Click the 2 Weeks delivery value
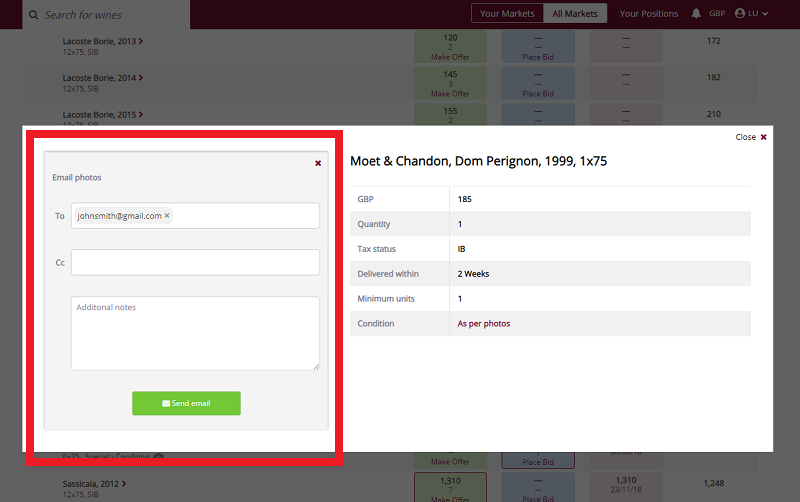This screenshot has height=502, width=800. tap(473, 274)
